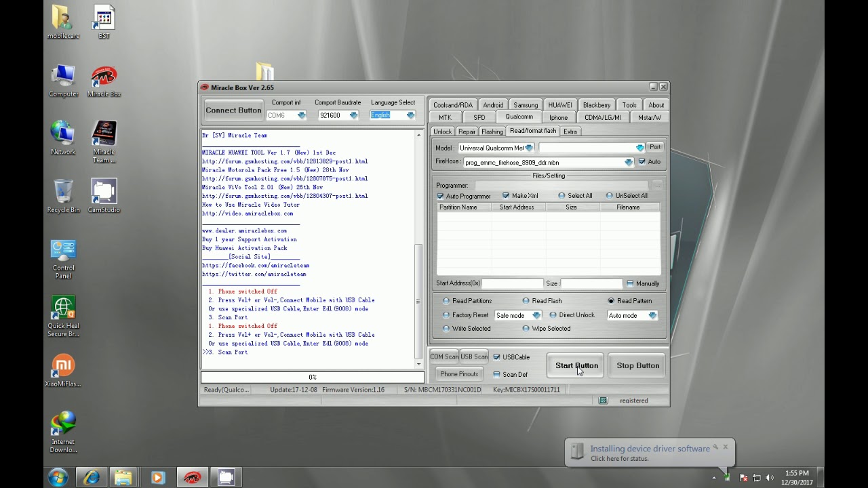Enable the Manually checkbox

pos(630,283)
